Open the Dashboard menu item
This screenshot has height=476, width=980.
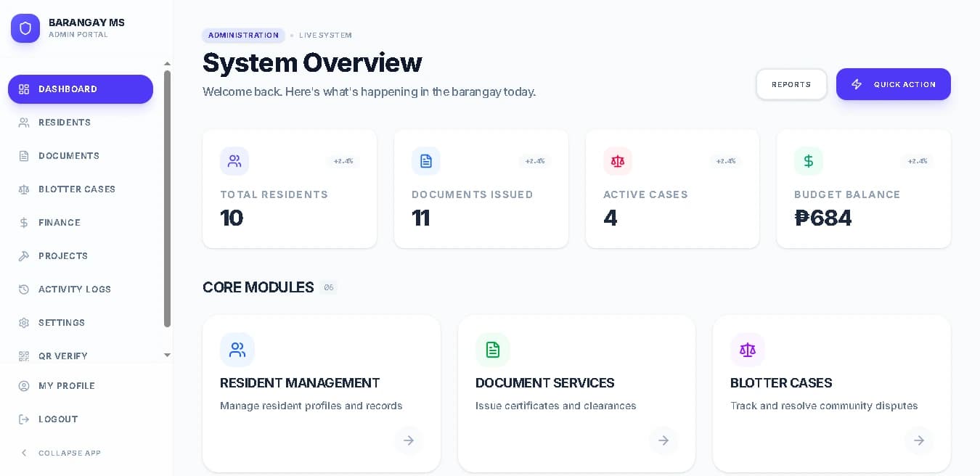[81, 89]
